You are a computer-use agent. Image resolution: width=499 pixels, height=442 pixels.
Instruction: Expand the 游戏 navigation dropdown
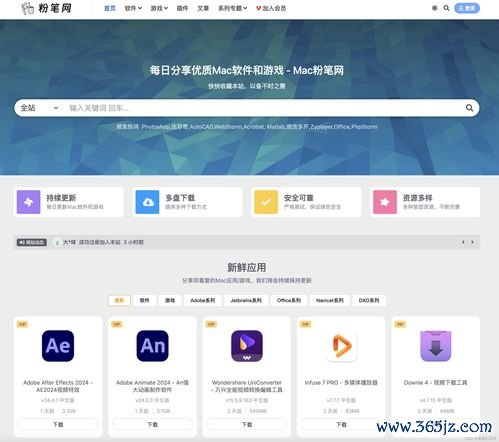point(159,8)
